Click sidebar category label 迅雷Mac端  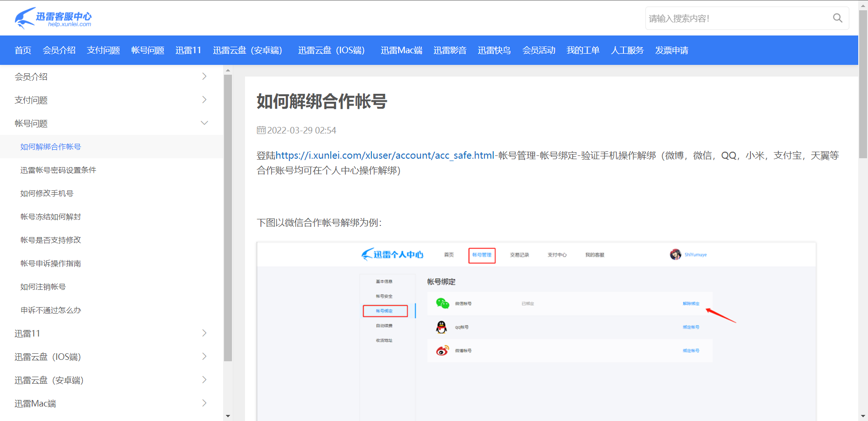pos(35,403)
